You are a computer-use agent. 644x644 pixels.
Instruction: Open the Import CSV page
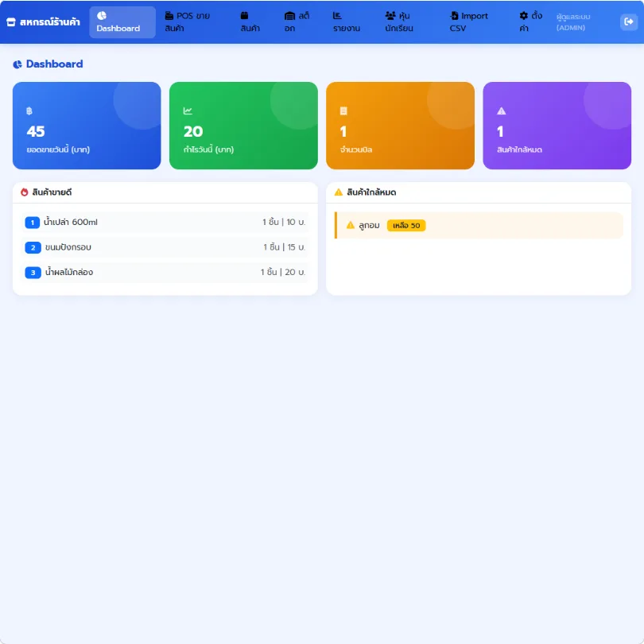coord(468,22)
